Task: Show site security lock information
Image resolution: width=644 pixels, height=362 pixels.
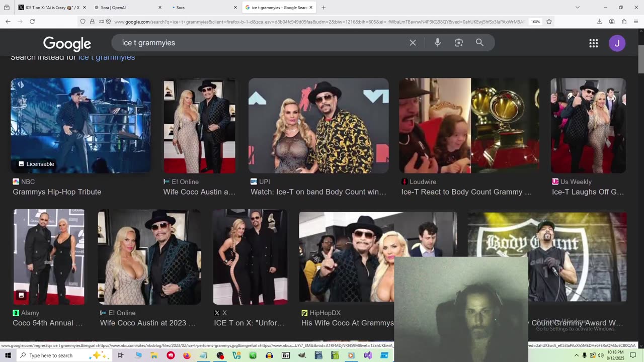Action: click(x=92, y=22)
